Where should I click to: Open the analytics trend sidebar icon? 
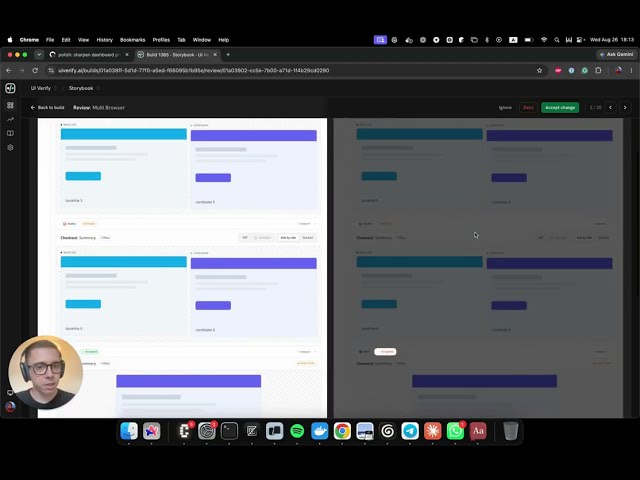(10, 120)
